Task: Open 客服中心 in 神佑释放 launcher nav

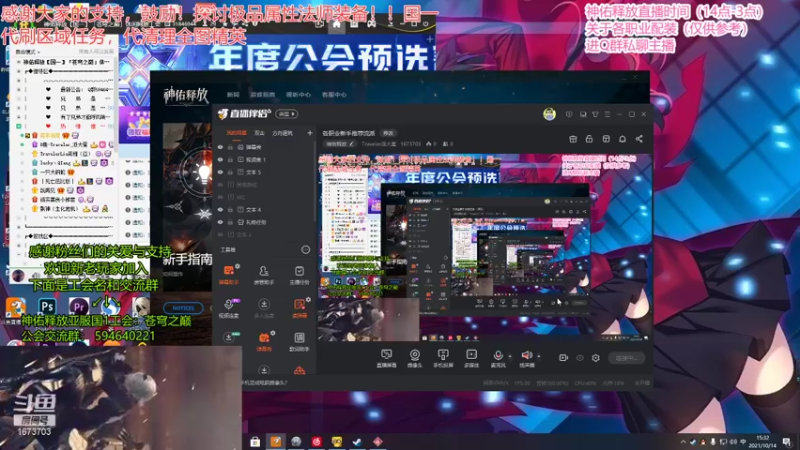Action: pyautogui.click(x=334, y=95)
